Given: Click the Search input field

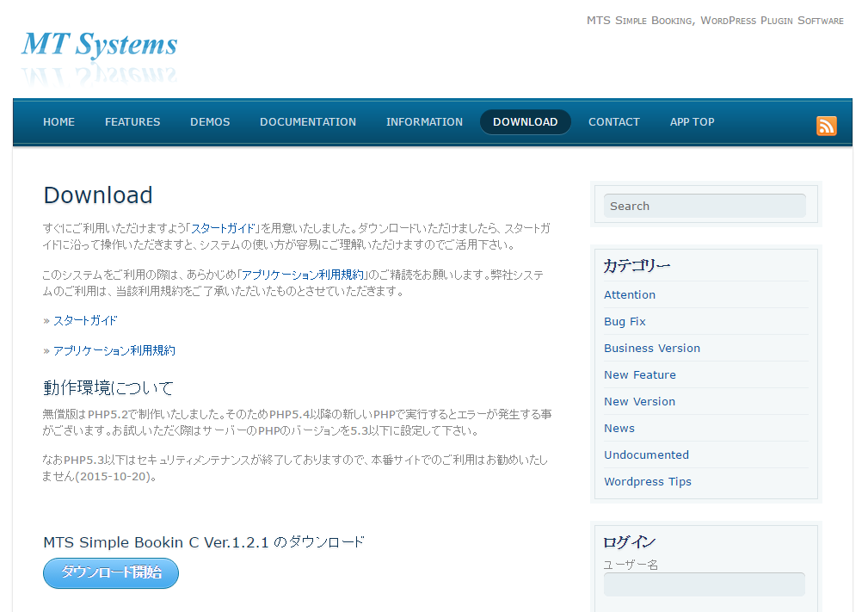Looking at the screenshot, I should [705, 206].
